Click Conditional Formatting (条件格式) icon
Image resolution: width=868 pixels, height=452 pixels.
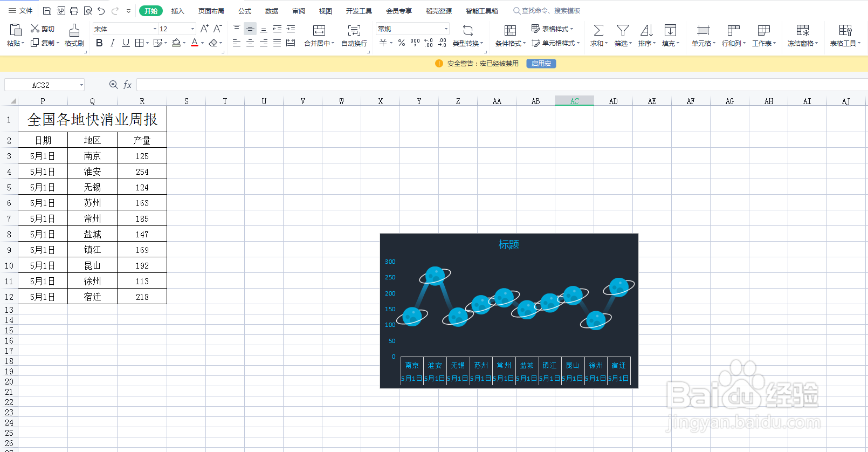510,30
